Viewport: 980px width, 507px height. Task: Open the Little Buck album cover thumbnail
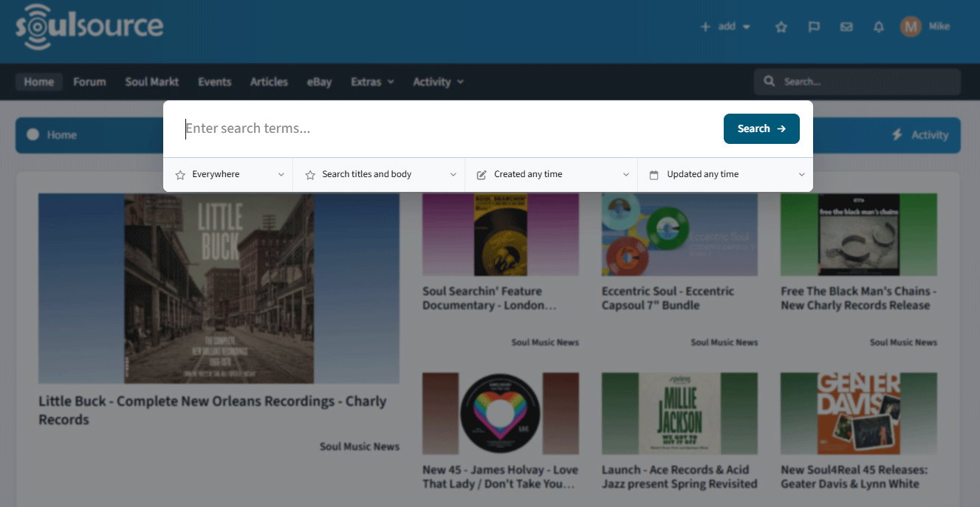pyautogui.click(x=219, y=289)
